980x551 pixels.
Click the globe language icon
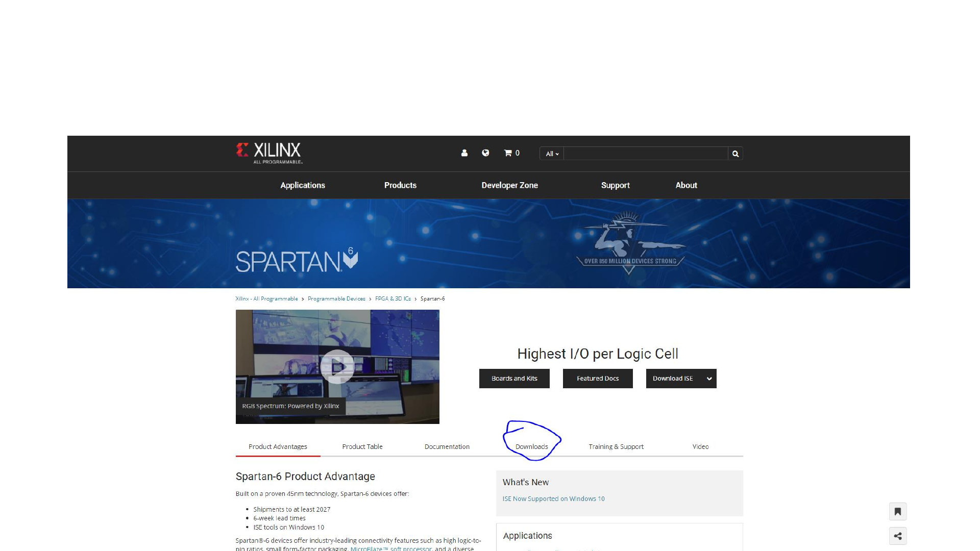coord(485,153)
